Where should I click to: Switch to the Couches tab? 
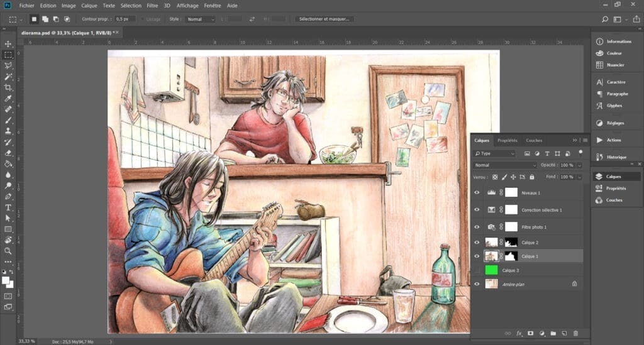click(534, 140)
